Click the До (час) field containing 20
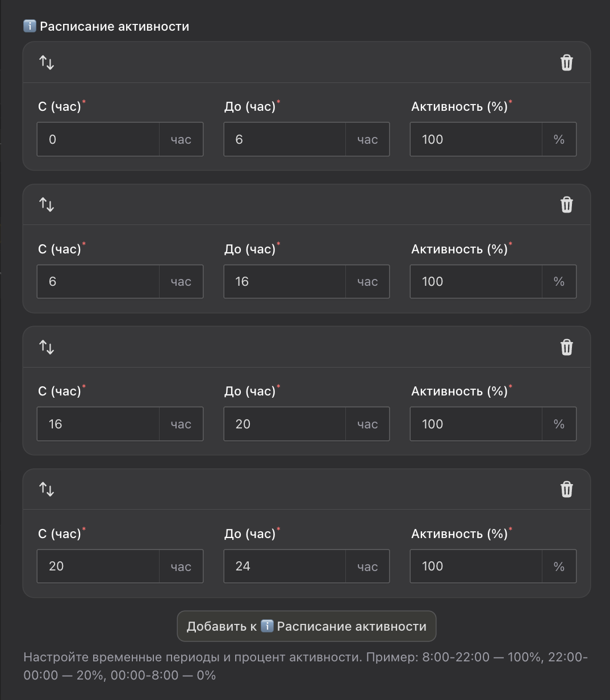Viewport: 610px width, 700px height. click(285, 424)
